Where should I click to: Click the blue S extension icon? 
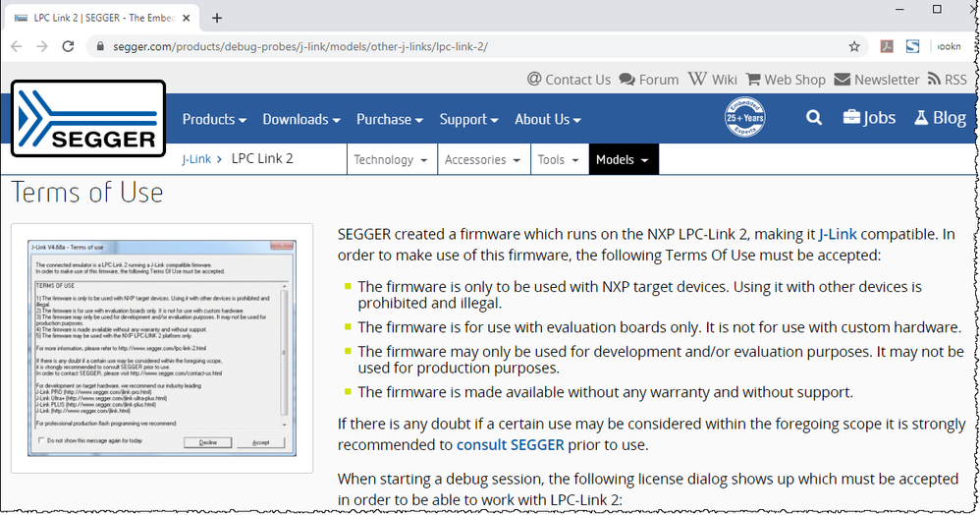click(x=912, y=46)
